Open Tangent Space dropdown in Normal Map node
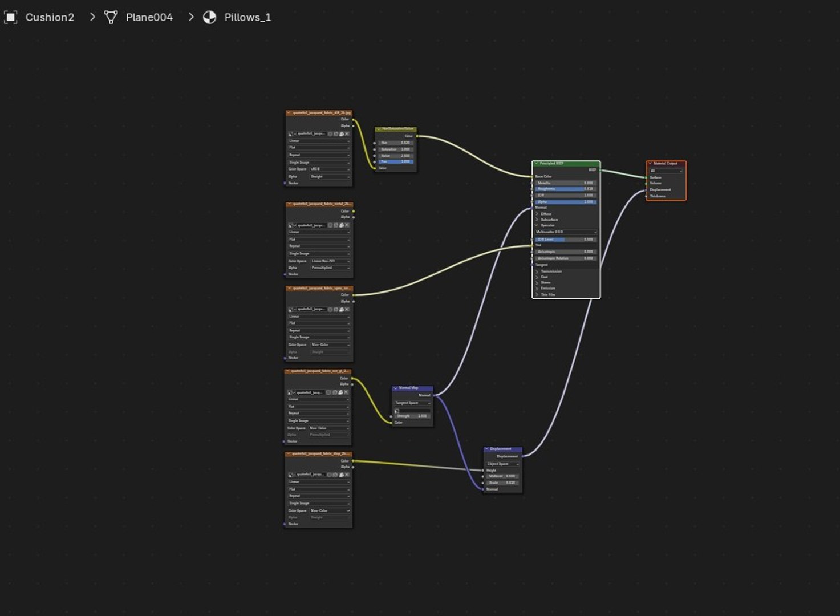The width and height of the screenshot is (840, 616). [412, 403]
